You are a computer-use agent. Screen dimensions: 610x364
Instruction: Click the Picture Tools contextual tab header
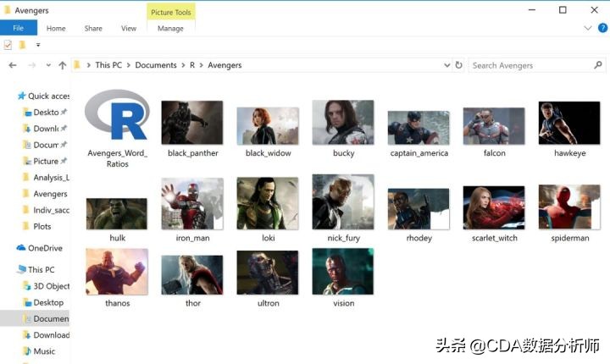(171, 12)
